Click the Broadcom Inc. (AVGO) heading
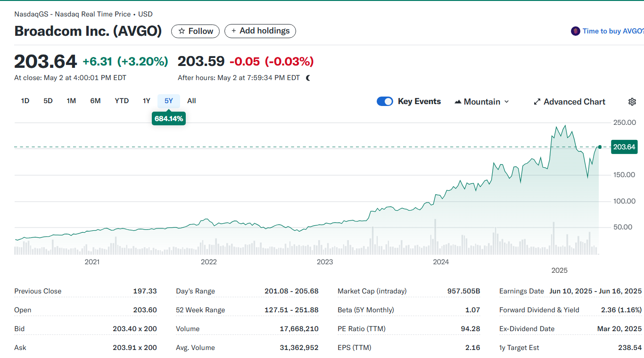Screen dimensions: 644x358 [x=88, y=31]
